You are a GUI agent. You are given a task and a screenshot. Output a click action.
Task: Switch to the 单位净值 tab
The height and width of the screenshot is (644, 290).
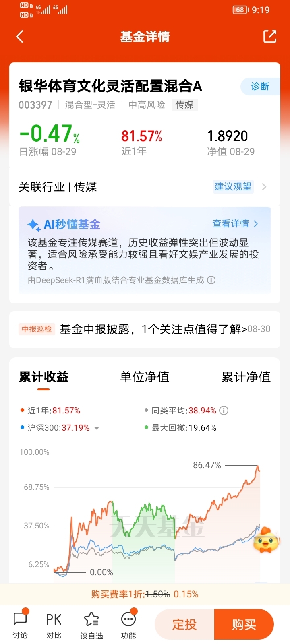(145, 377)
